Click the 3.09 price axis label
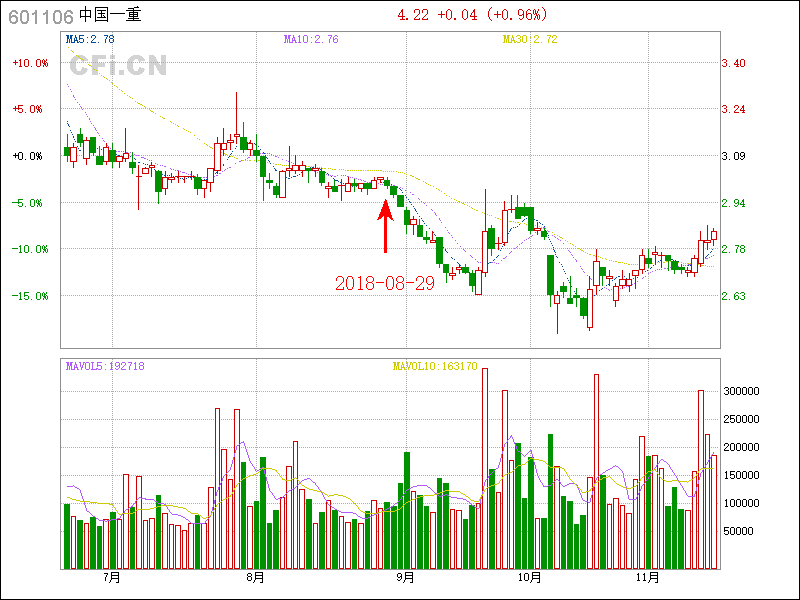The width and height of the screenshot is (800, 600). click(x=733, y=156)
